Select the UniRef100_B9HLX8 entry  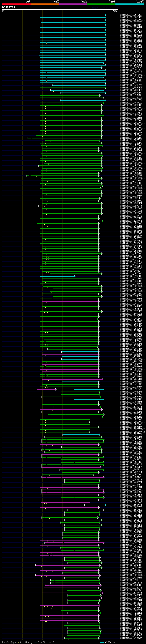coord(131,35)
